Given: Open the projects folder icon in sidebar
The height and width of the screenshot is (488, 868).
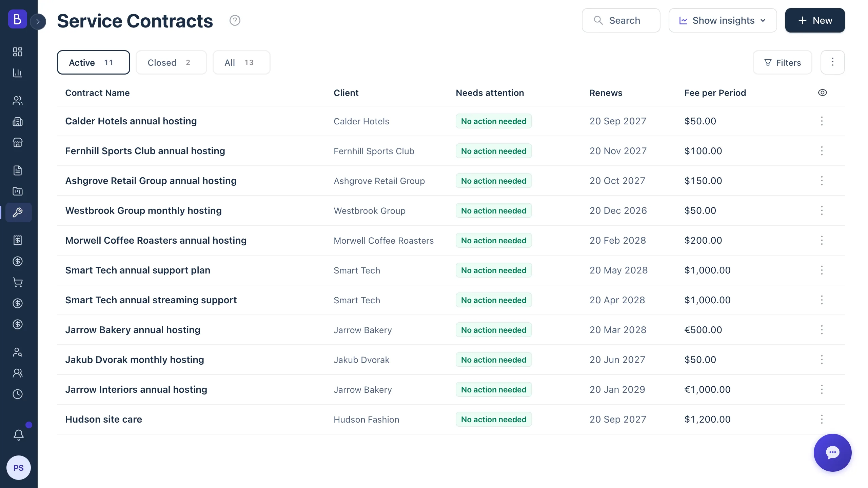Looking at the screenshot, I should tap(18, 191).
